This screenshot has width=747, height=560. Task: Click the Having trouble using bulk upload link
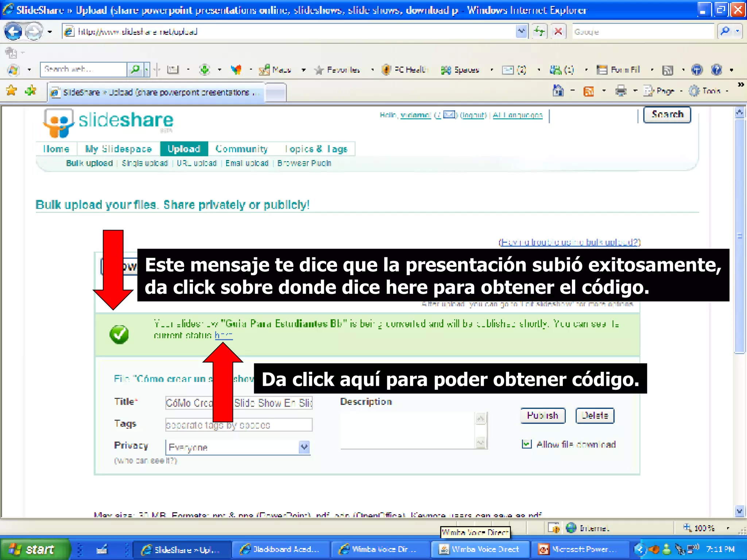coord(569,242)
